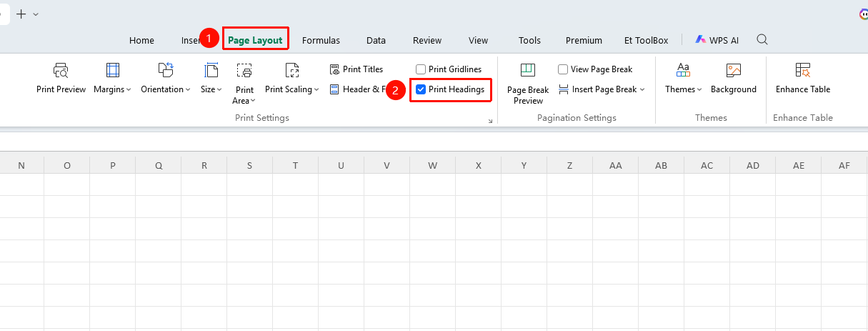
Task: Open the Tools tab
Action: coord(529,40)
